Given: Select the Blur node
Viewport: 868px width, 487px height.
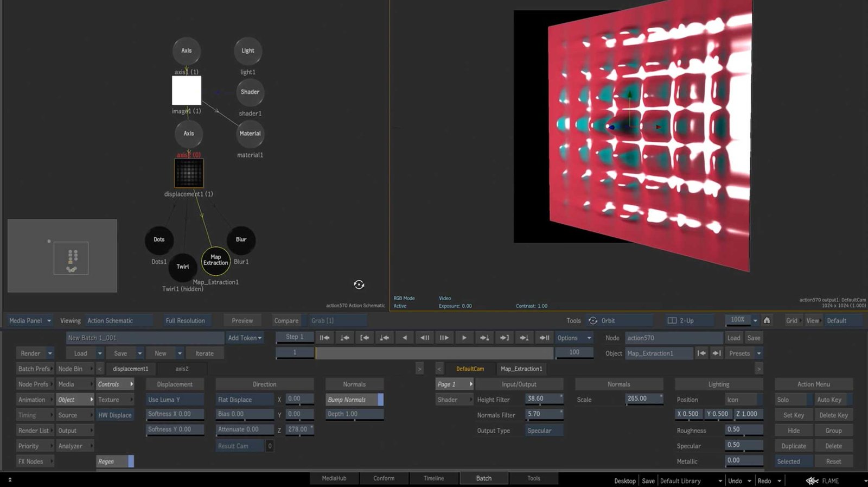Looking at the screenshot, I should 241,240.
